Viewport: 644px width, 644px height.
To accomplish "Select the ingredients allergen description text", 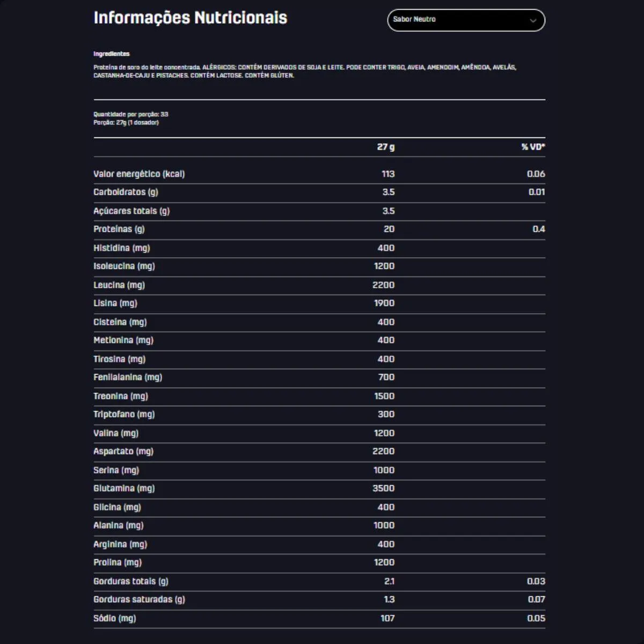I will click(304, 71).
